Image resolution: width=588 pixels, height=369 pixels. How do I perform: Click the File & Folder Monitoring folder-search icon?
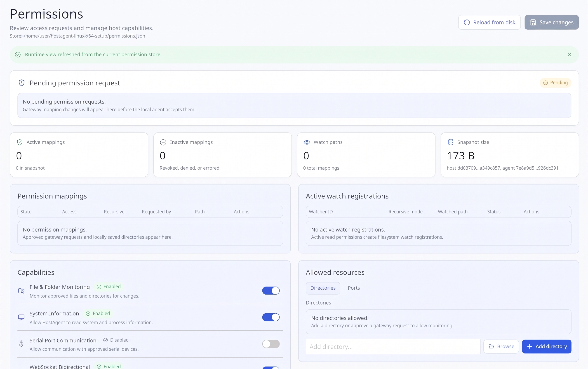click(21, 291)
